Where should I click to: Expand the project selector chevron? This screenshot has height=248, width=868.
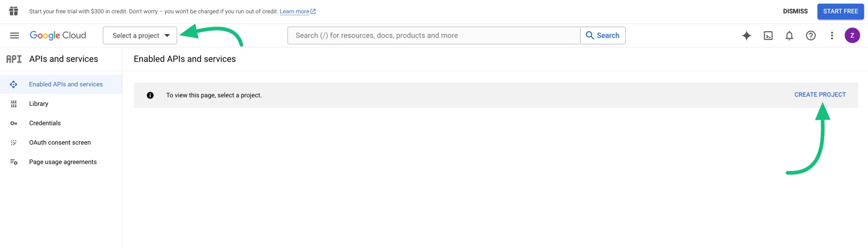point(167,35)
